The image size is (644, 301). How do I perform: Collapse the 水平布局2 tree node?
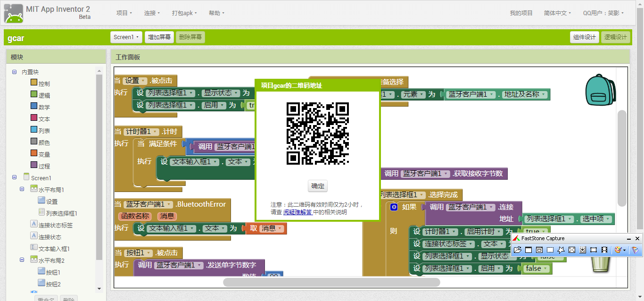22,259
